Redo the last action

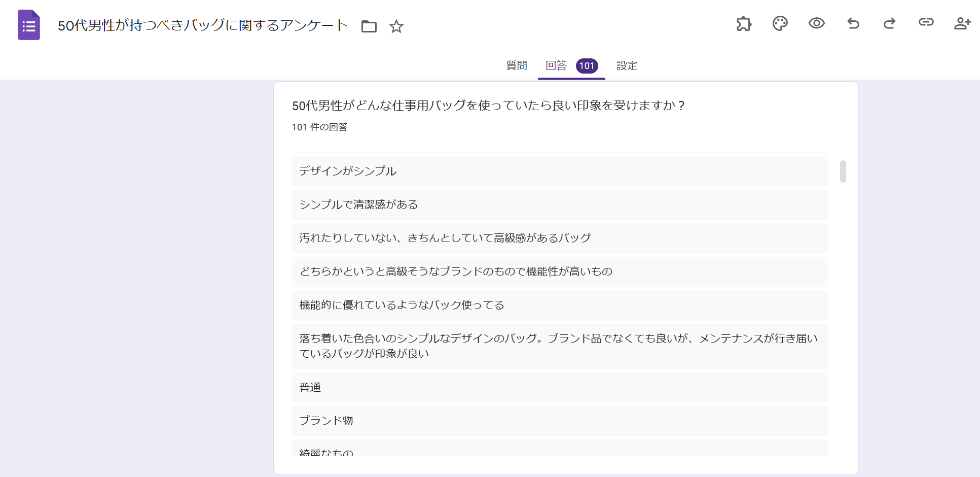[x=890, y=23]
